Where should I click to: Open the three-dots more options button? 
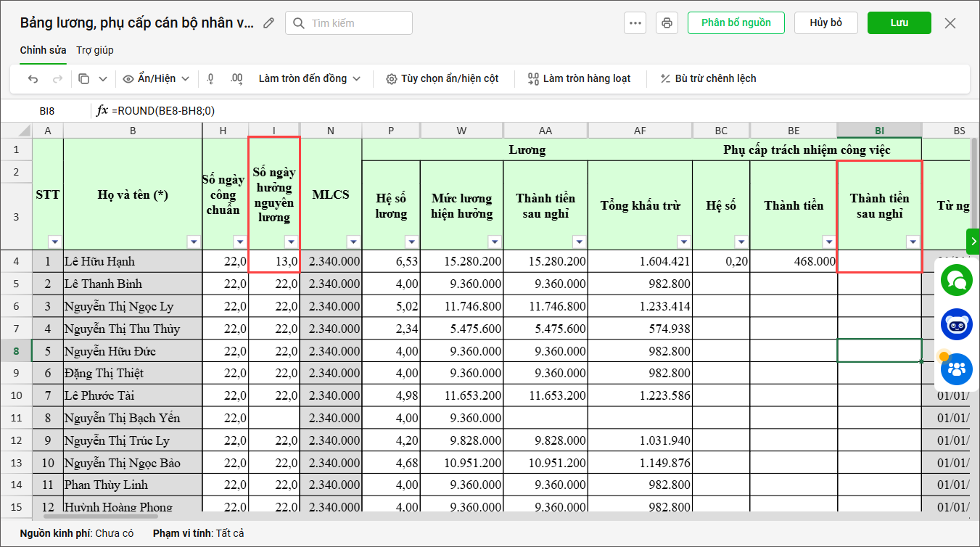(635, 23)
